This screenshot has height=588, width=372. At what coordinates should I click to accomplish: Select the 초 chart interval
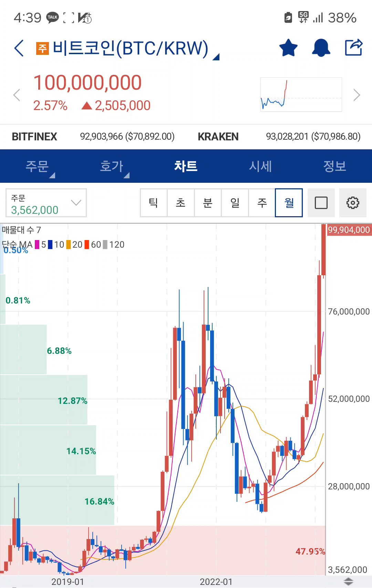(x=181, y=203)
